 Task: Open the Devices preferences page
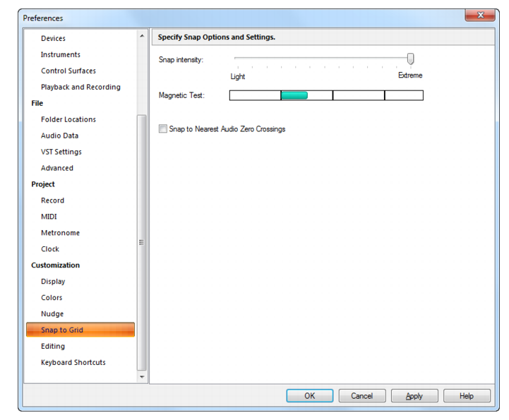point(53,38)
